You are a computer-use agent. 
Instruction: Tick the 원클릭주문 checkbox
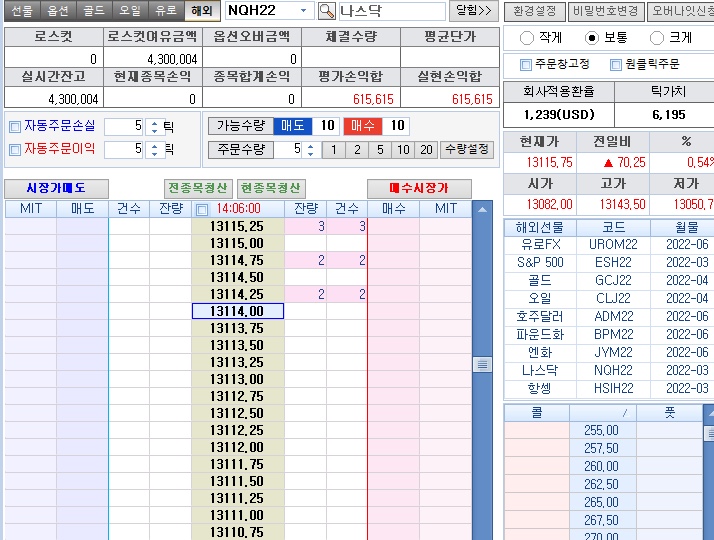[x=616, y=65]
